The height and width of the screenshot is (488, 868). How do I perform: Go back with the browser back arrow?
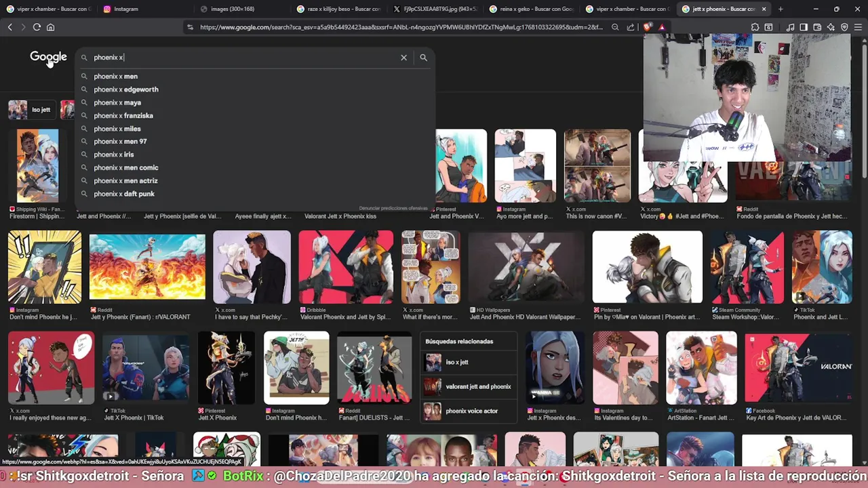click(9, 27)
